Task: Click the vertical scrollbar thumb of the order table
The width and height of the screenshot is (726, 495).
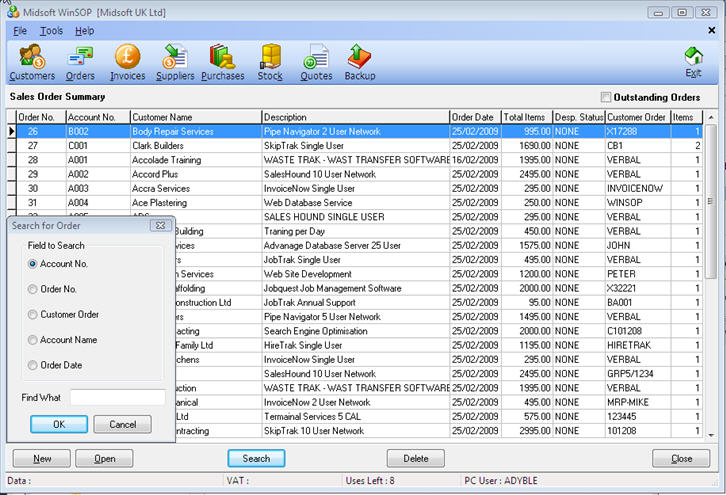Action: 711,201
